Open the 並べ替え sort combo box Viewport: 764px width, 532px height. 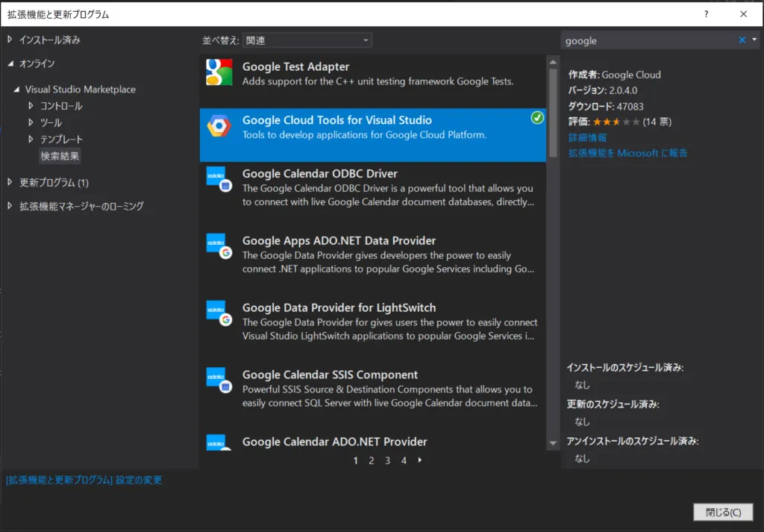(x=307, y=40)
